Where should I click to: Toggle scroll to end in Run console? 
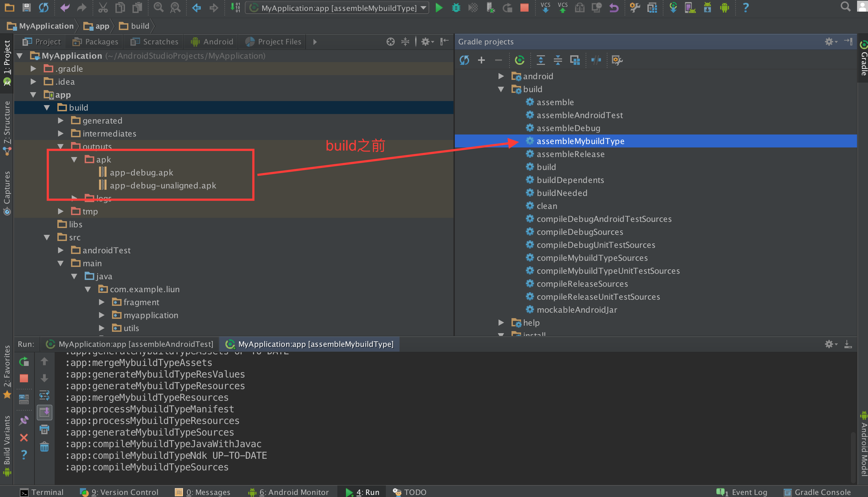[44, 413]
